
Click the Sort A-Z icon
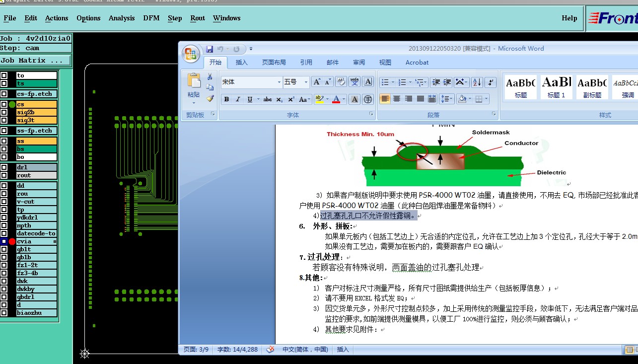click(x=477, y=82)
